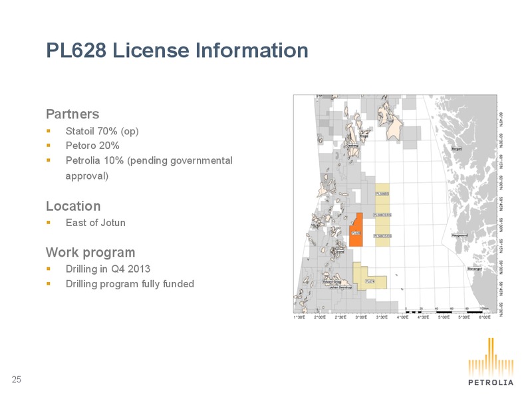Click the PL674 license label on map
Screen dimensions: 532x399
click(x=370, y=281)
